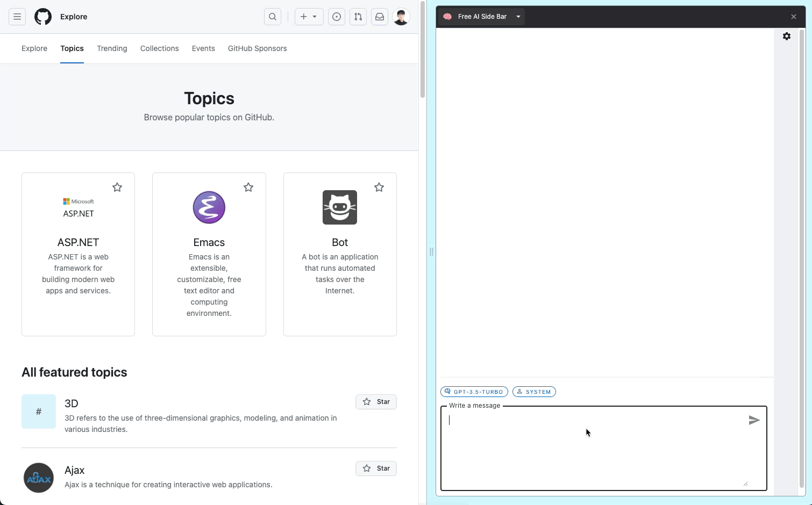Open the GitHub search magnifier
Image resolution: width=812 pixels, height=505 pixels.
point(273,17)
